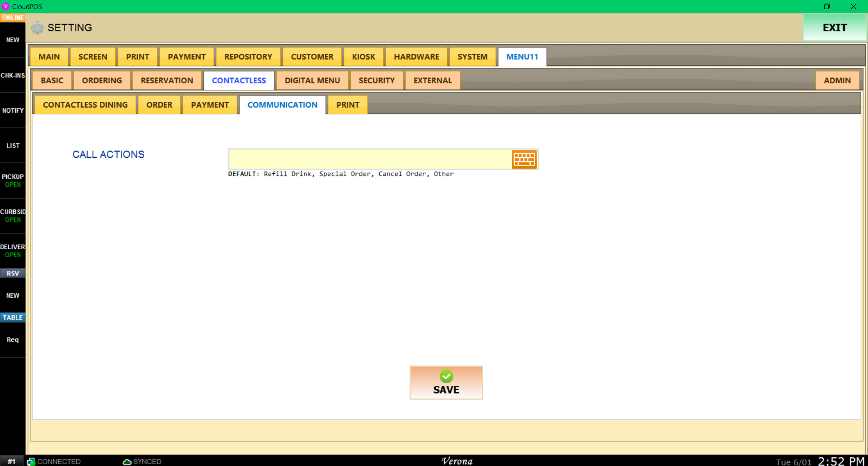The height and width of the screenshot is (466, 868).
Task: Open the RESERVATION sub-tab
Action: point(167,81)
